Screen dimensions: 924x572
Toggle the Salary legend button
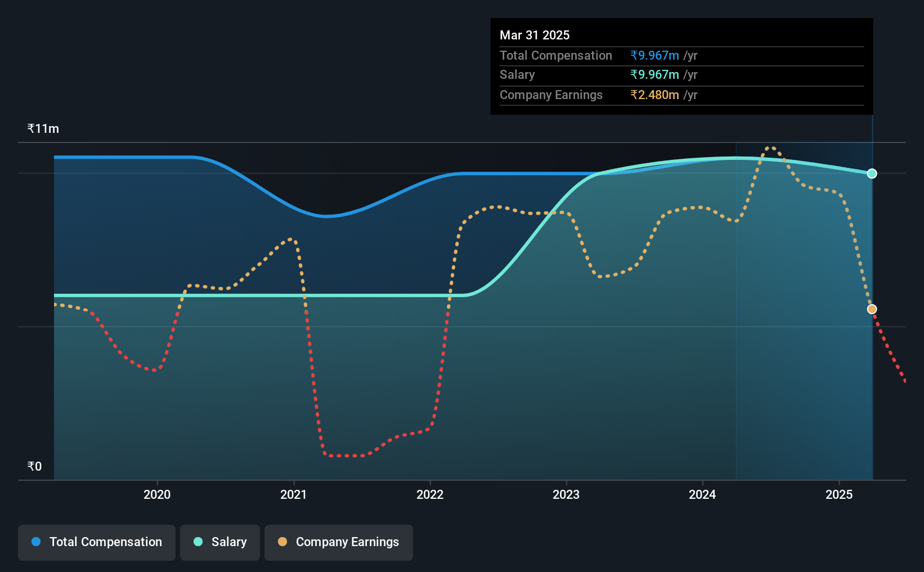(x=220, y=542)
